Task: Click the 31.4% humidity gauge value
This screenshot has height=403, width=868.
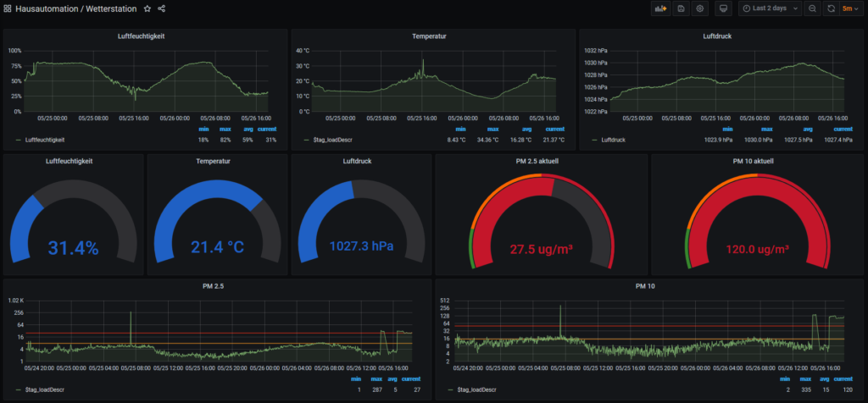Action: [73, 248]
